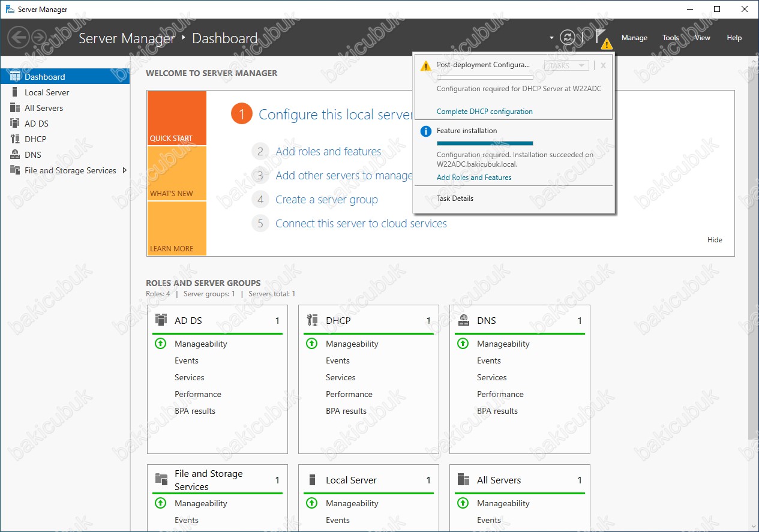Click the Server Manager app icon in the title bar
The width and height of the screenshot is (759, 532).
click(x=10, y=10)
